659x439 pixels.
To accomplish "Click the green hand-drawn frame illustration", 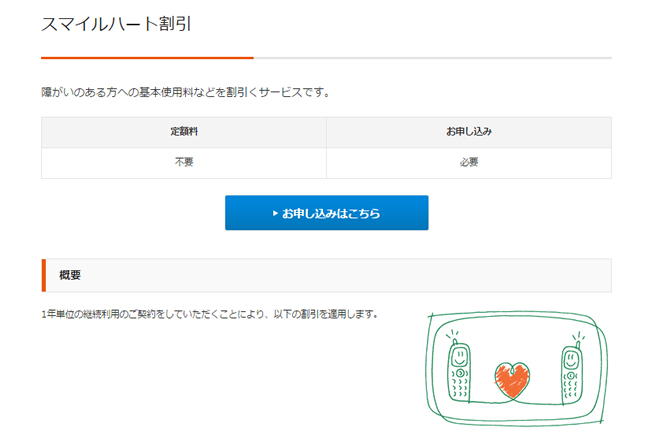I will tap(517, 369).
